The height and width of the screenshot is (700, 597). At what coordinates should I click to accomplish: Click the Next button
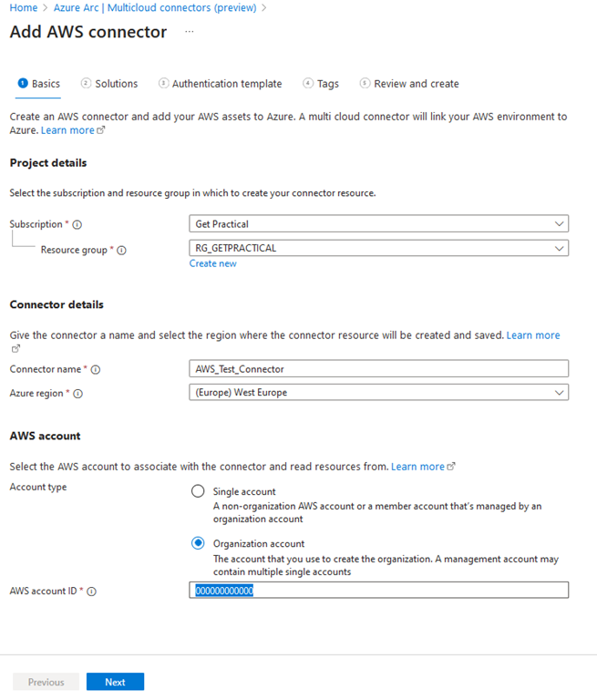(115, 682)
